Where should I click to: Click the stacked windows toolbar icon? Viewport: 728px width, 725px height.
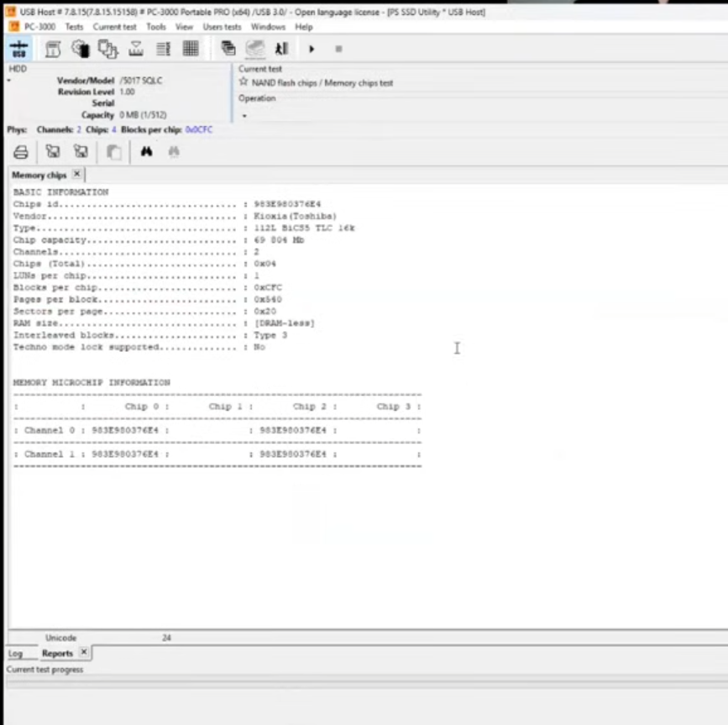pos(228,49)
